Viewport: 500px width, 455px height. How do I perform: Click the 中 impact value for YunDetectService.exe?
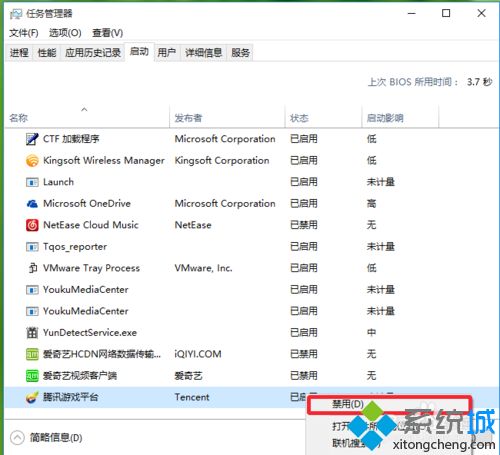click(371, 333)
